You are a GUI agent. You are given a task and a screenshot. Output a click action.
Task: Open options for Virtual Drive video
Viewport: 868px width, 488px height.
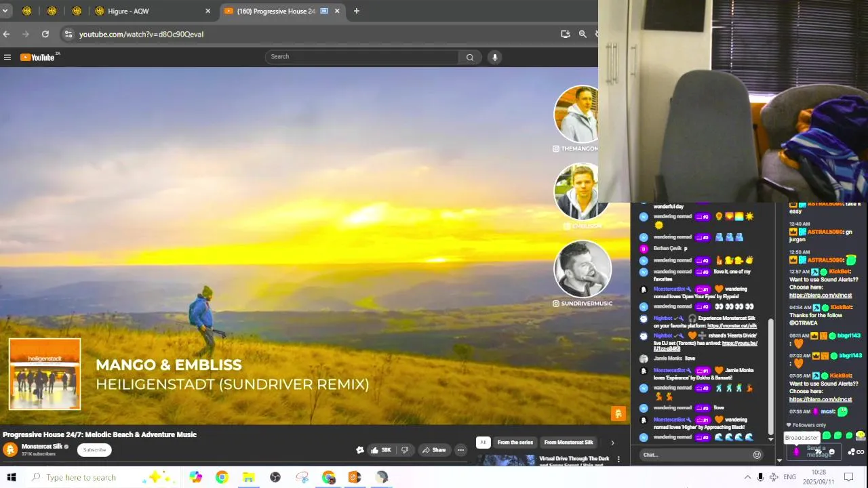point(618,460)
